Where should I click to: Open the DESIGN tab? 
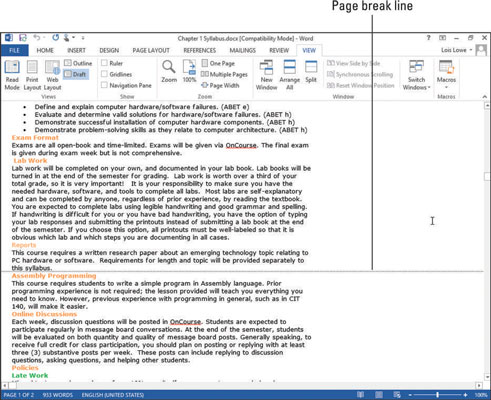(109, 50)
